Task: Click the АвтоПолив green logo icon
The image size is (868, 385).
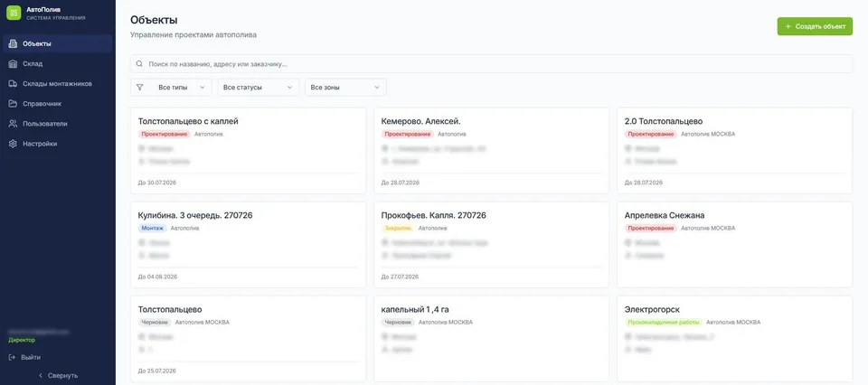Action: (x=14, y=13)
